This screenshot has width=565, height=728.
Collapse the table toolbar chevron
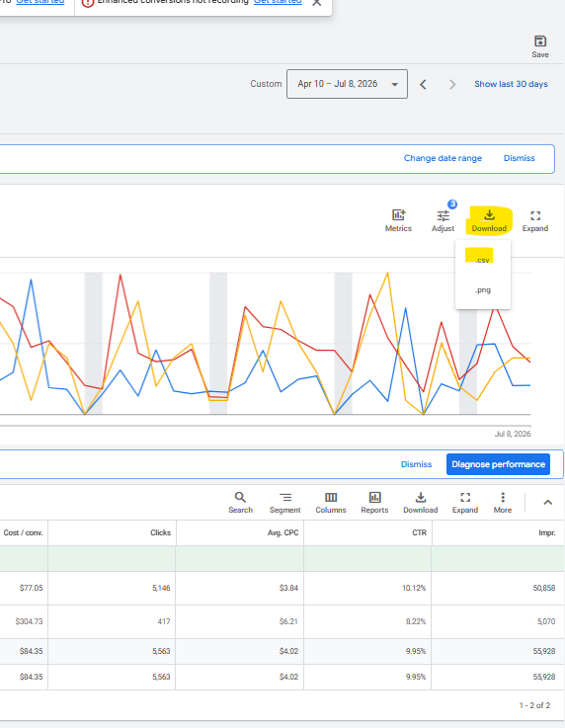(x=548, y=503)
